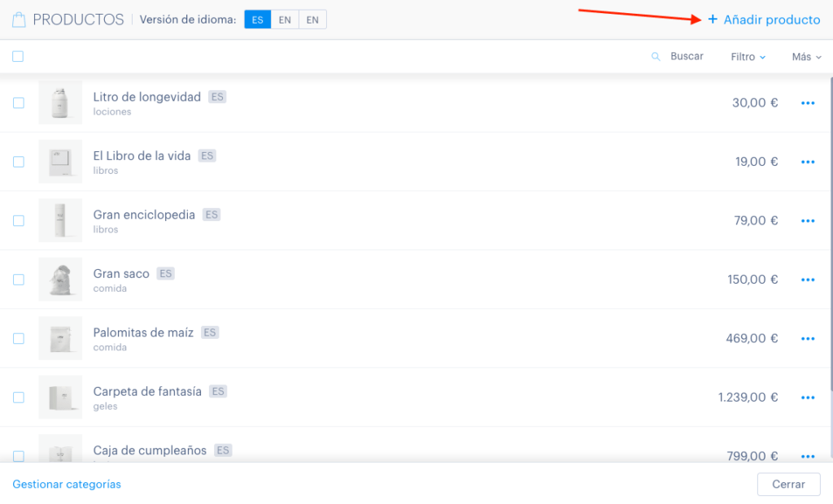
Task: Click Añadir producto
Action: click(764, 20)
